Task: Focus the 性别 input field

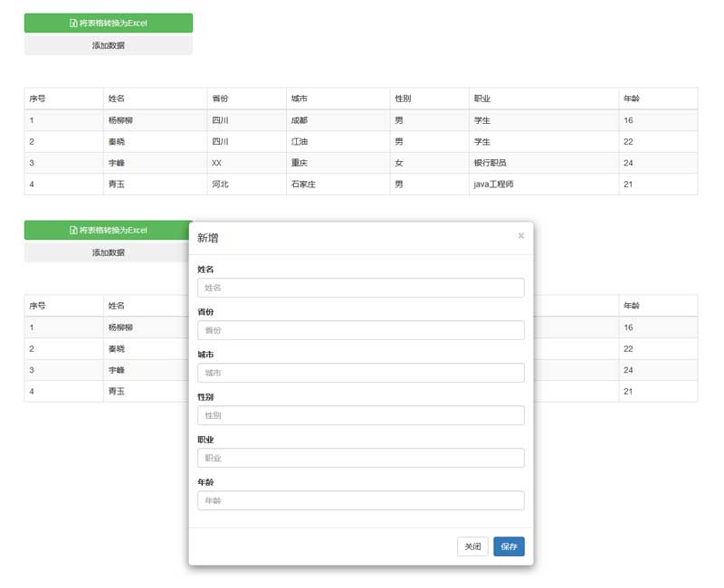Action: point(361,415)
